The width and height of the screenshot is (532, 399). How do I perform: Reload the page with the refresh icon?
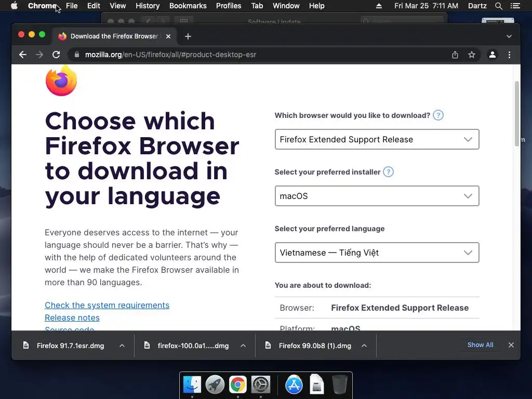point(56,55)
